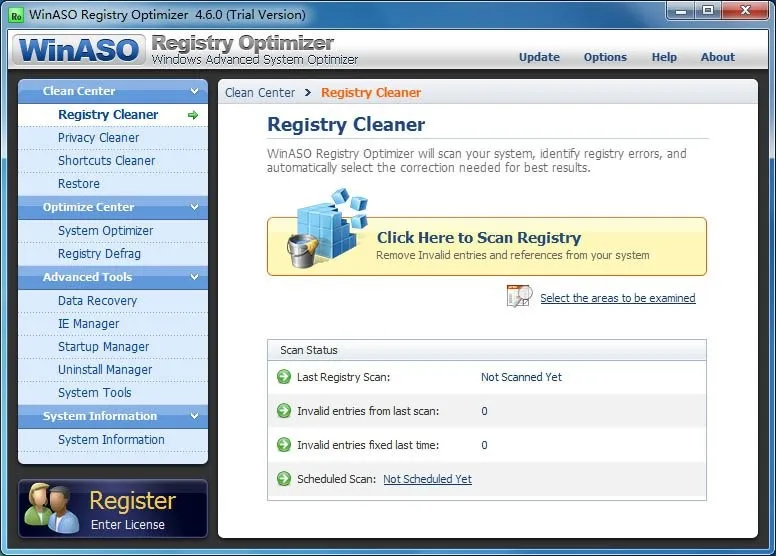Click Registry Cleaner page heading
Viewport: 776px width, 556px height.
[x=346, y=124]
